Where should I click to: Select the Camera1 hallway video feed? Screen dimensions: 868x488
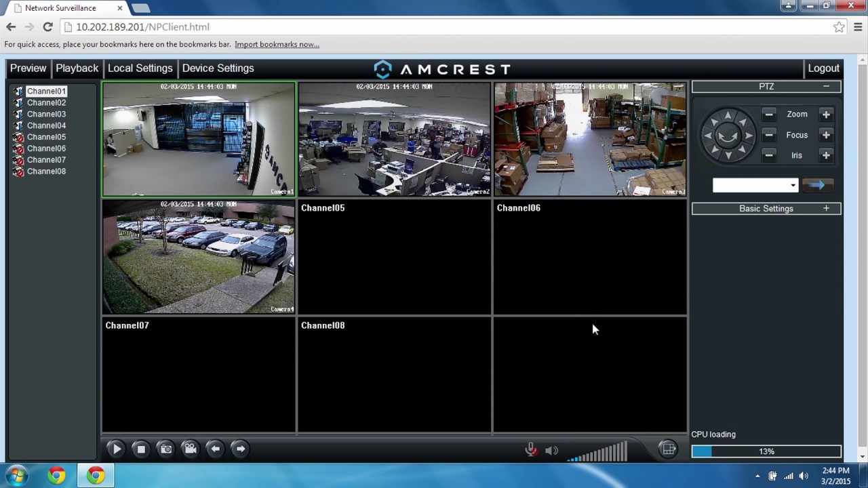click(199, 139)
